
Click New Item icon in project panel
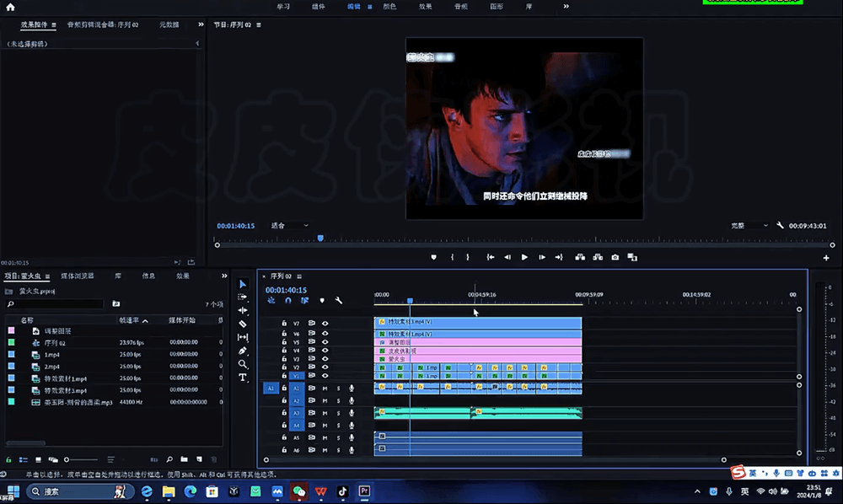(200, 459)
